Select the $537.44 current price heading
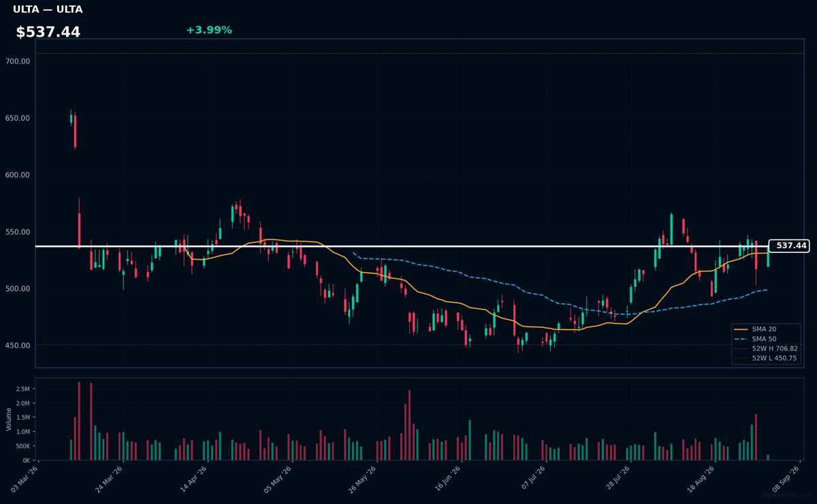 point(48,32)
